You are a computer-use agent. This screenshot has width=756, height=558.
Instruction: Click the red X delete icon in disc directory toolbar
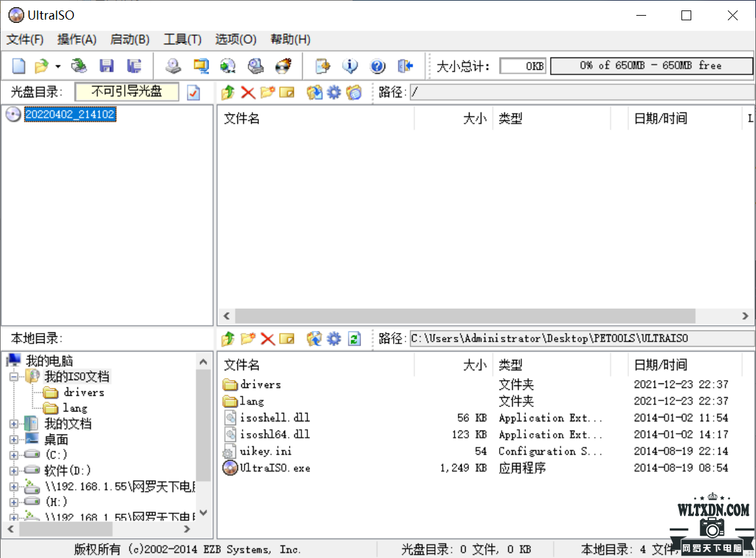point(248,92)
